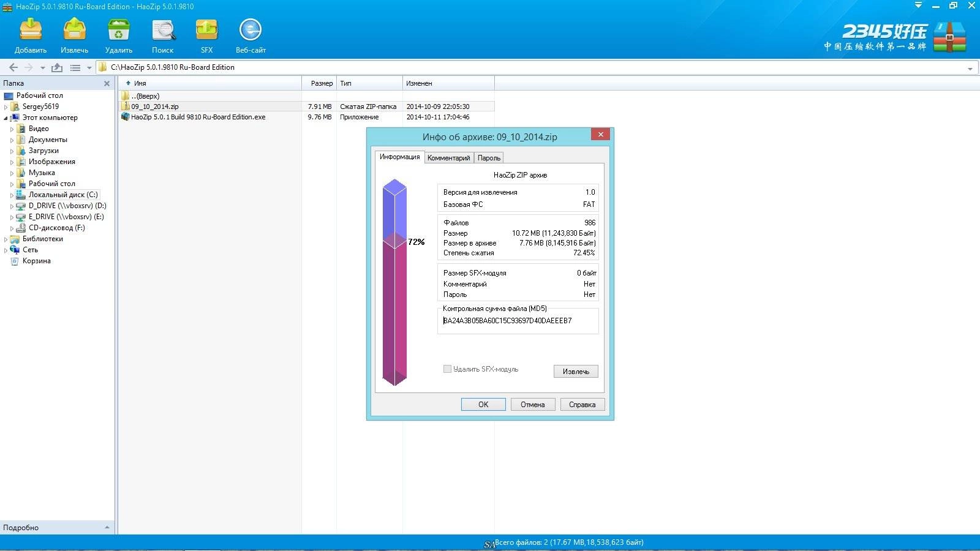Sort by the Имя column header
The width and height of the screenshot is (980, 551).
click(210, 83)
